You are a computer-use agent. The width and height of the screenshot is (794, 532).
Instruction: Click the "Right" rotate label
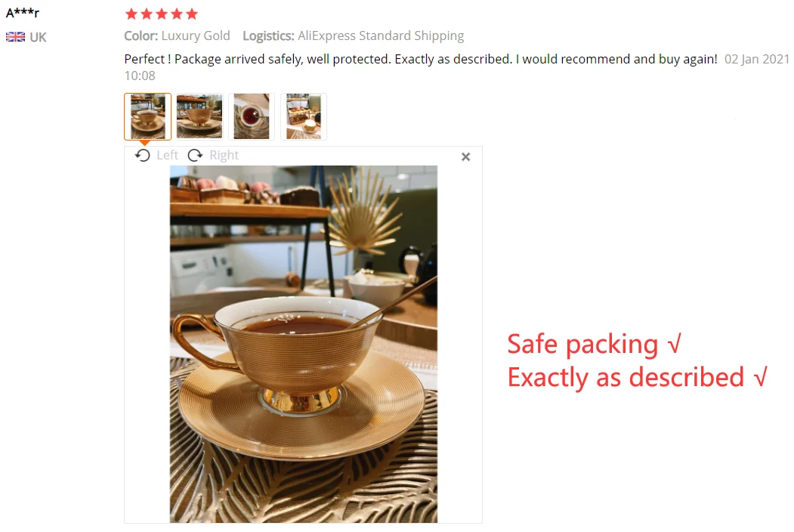224,156
